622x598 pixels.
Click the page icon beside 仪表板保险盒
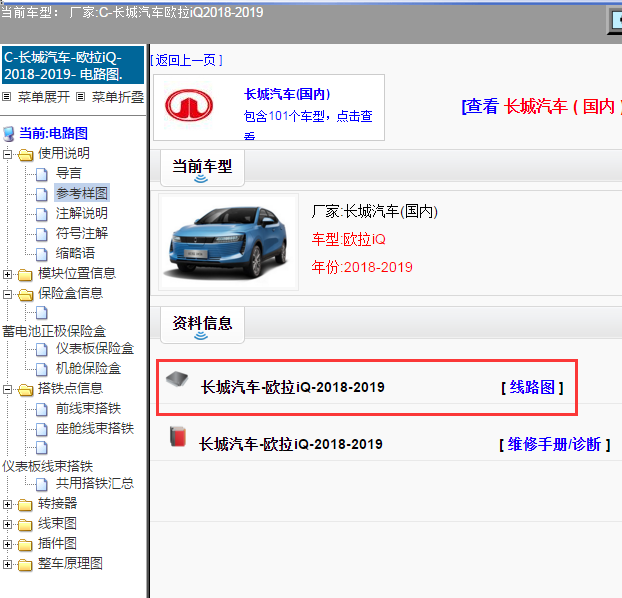click(x=42, y=349)
